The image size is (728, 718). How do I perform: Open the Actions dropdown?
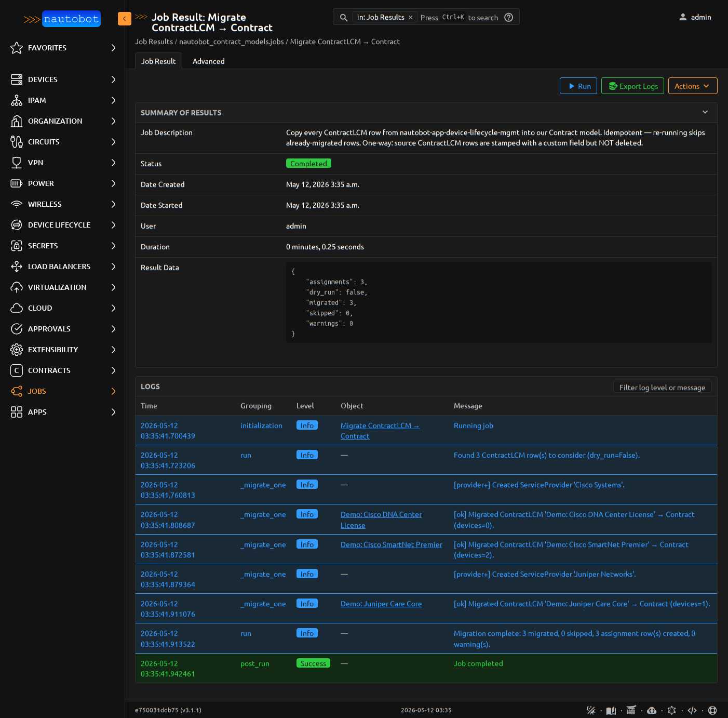[x=693, y=86]
